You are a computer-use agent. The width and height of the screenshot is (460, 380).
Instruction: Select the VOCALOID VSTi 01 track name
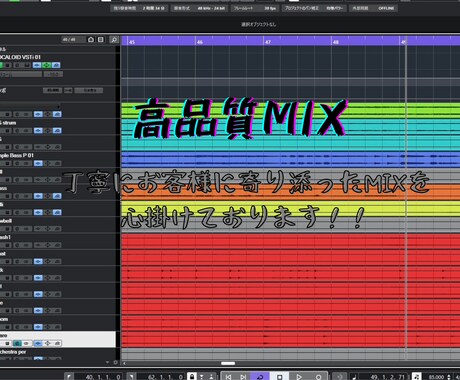[21, 57]
